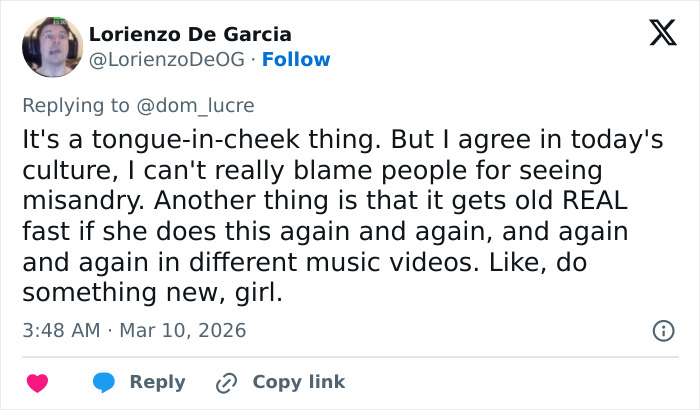
Task: Click the chain link icon
Action: click(x=226, y=382)
